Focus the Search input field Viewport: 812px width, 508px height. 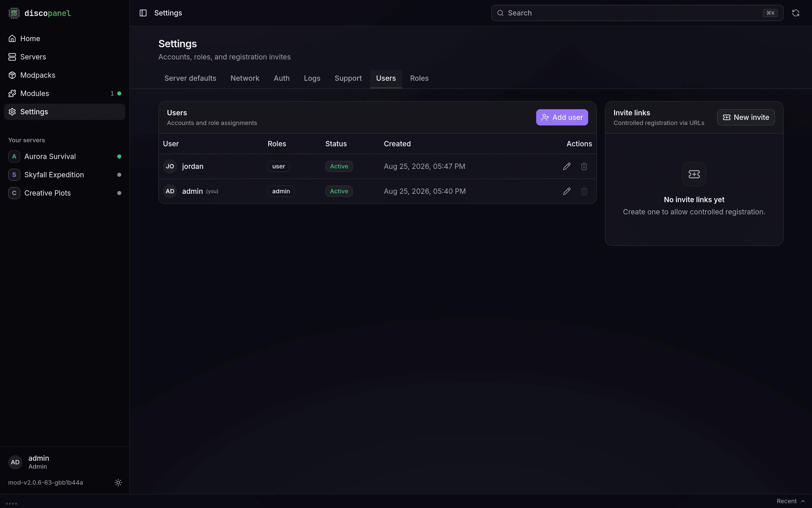tap(637, 13)
